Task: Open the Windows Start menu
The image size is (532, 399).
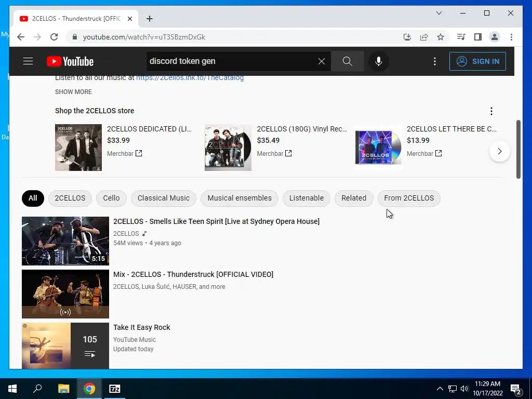Action: pyautogui.click(x=12, y=389)
